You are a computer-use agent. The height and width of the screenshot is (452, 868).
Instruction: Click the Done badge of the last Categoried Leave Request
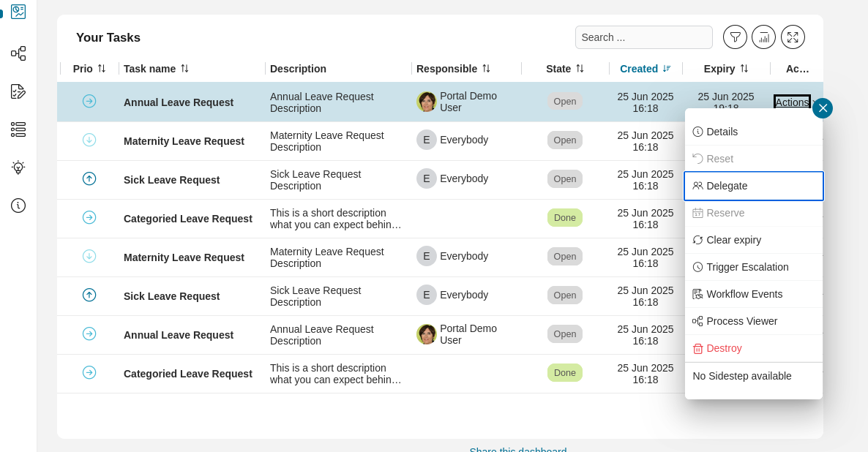[x=565, y=372]
